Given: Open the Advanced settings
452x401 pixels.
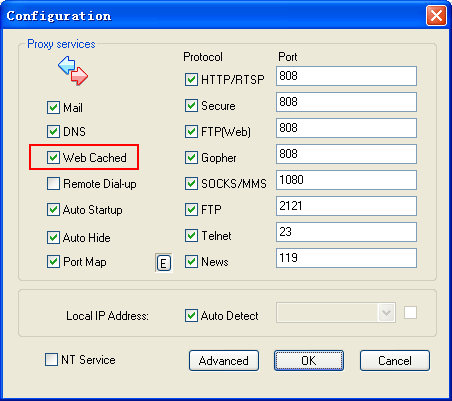Looking at the screenshot, I should click(x=224, y=360).
